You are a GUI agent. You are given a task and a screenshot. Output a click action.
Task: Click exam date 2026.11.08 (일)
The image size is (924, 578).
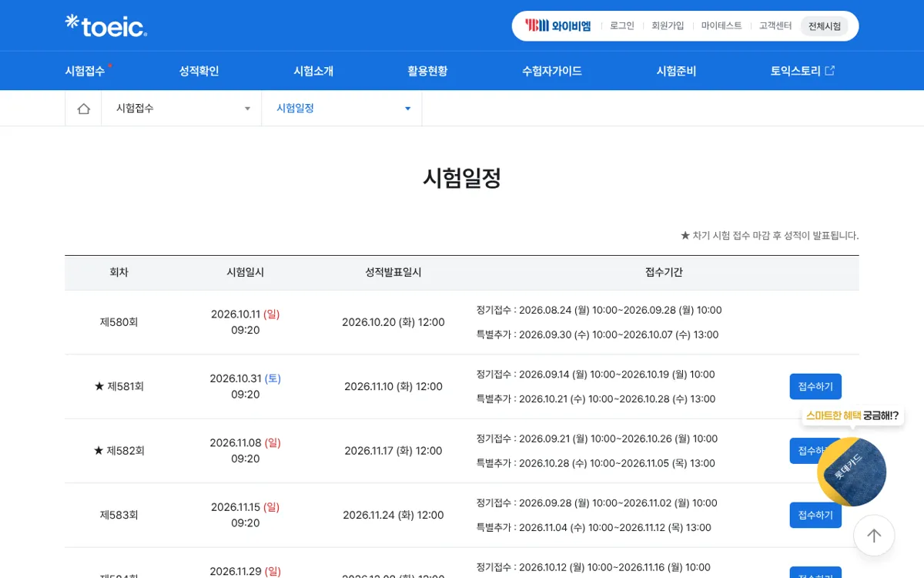coord(246,443)
